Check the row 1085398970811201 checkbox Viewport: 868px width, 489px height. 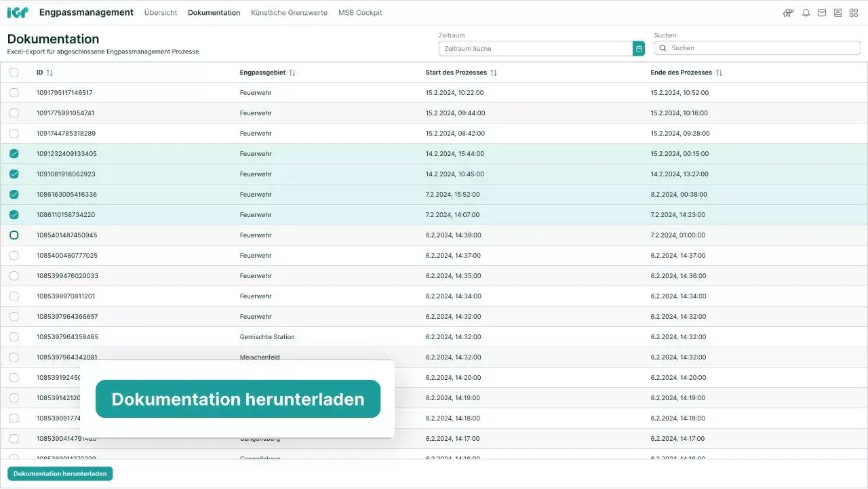14,296
